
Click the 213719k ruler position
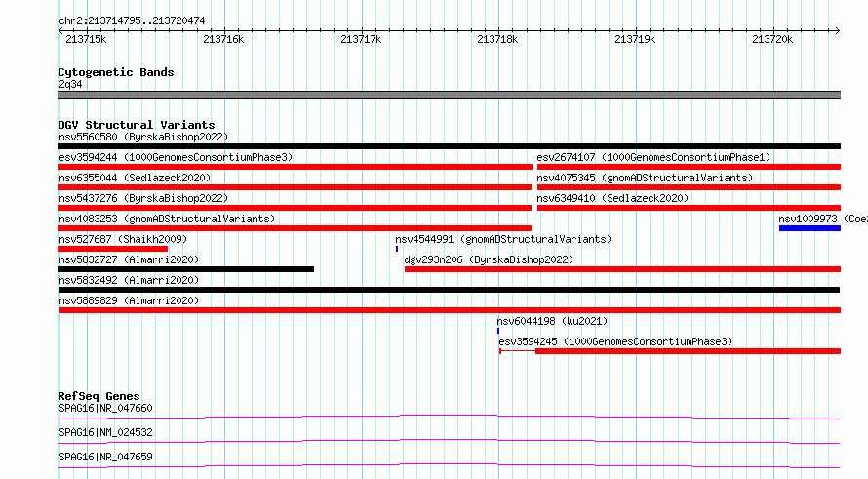(x=635, y=39)
